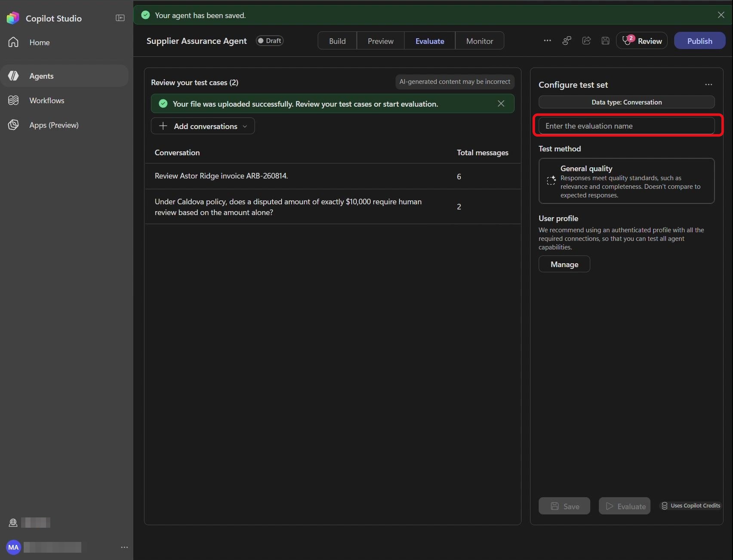Collapse the left navigation pane icon
Viewport: 733px width, 560px height.
click(x=120, y=18)
